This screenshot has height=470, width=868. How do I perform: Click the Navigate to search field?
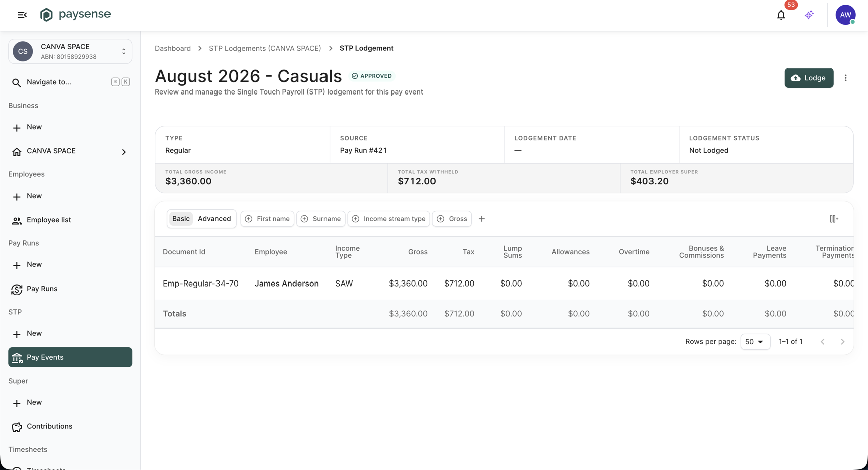coord(70,82)
